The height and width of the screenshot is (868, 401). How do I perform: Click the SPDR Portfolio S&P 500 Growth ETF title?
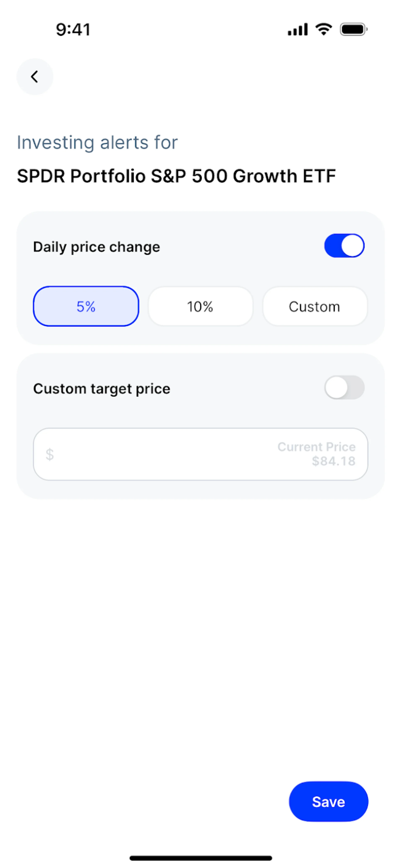point(176,176)
